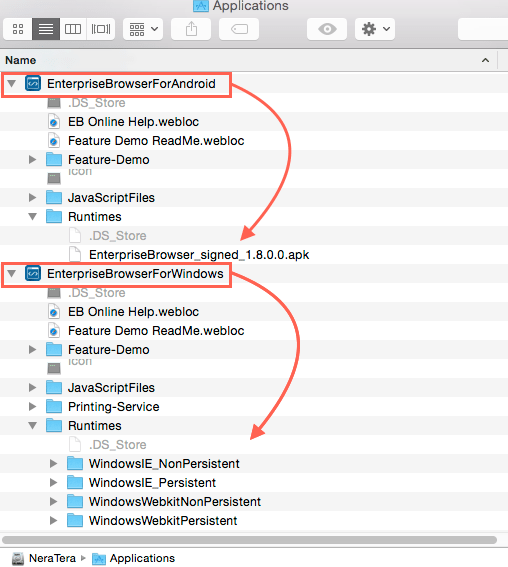The width and height of the screenshot is (508, 567).
Task: Click the Quick Look eye button
Action: (x=327, y=29)
